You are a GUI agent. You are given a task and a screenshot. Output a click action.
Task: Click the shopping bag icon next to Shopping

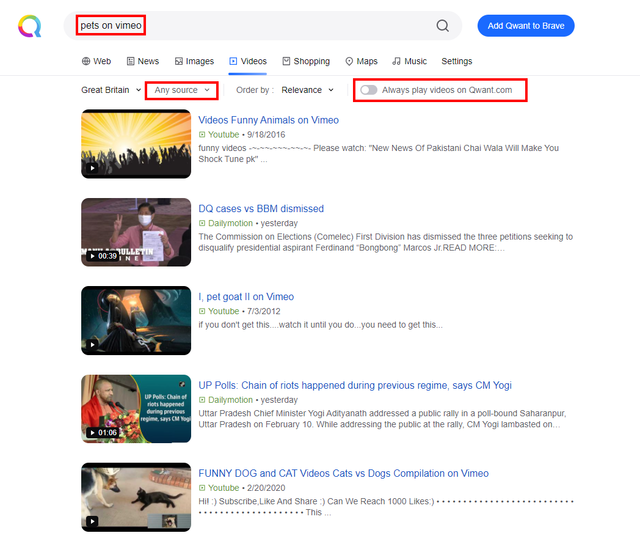[x=286, y=61]
